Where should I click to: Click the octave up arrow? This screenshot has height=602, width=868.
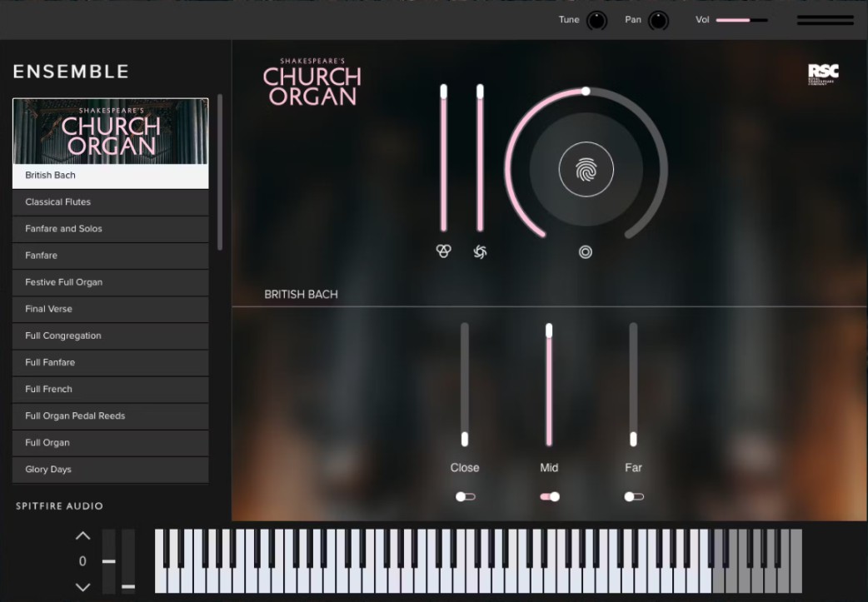pyautogui.click(x=82, y=535)
